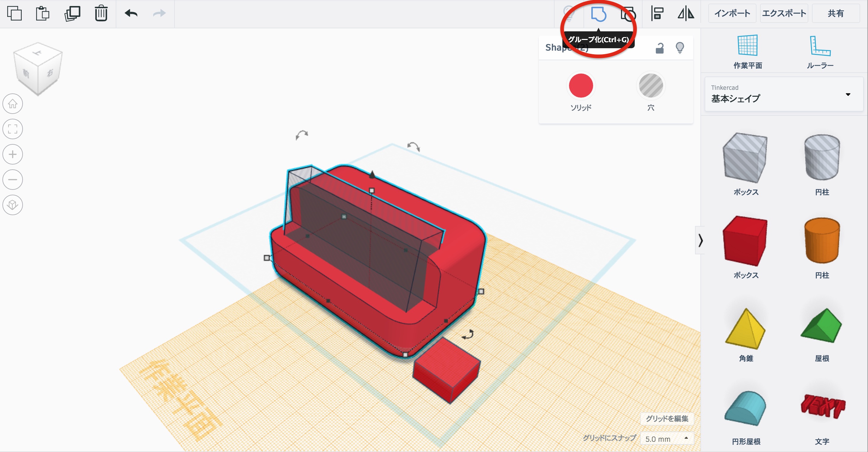
Task: Click the Copy icon in toolbar
Action: click(x=14, y=14)
